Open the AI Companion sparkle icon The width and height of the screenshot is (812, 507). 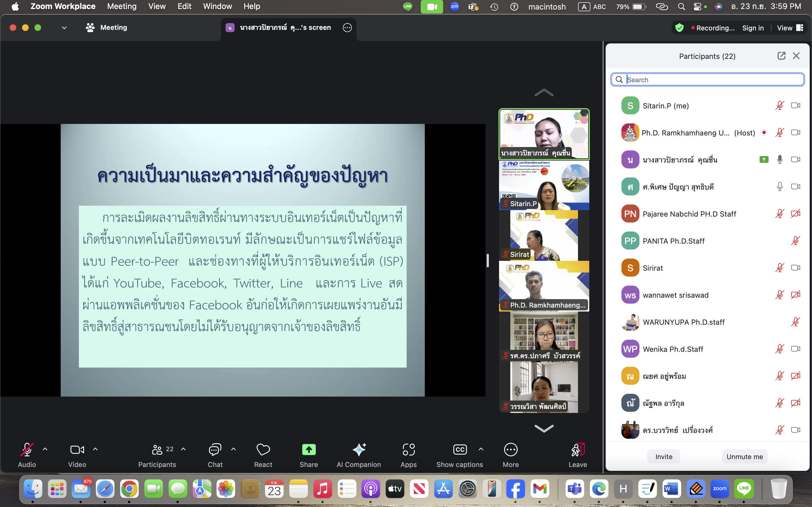pyautogui.click(x=359, y=450)
